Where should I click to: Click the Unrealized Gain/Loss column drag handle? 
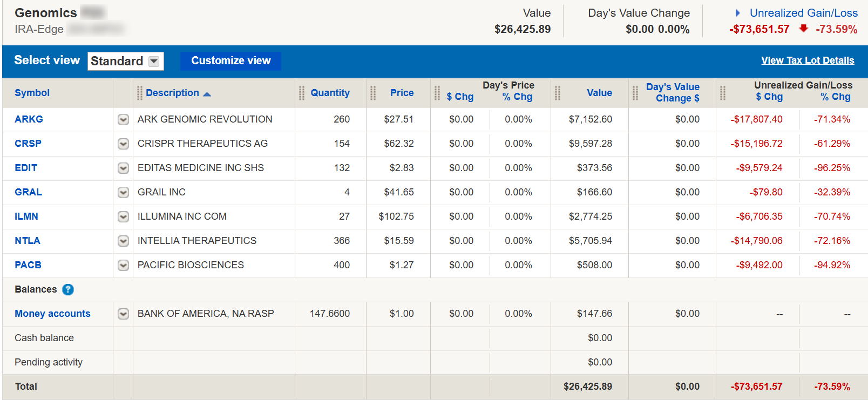click(723, 93)
